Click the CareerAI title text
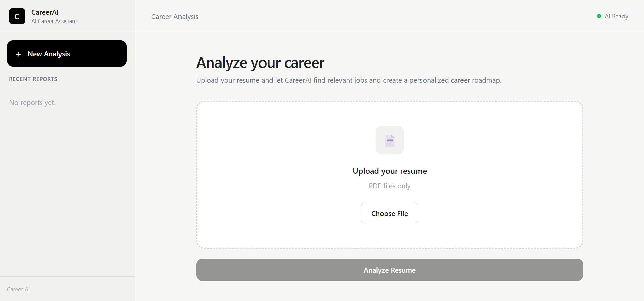 coord(45,12)
